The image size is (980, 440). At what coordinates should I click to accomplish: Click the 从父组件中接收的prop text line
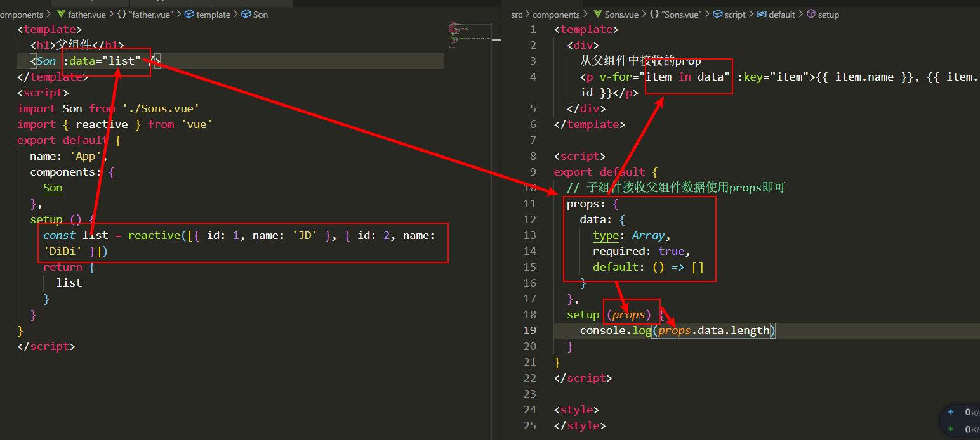tap(640, 61)
